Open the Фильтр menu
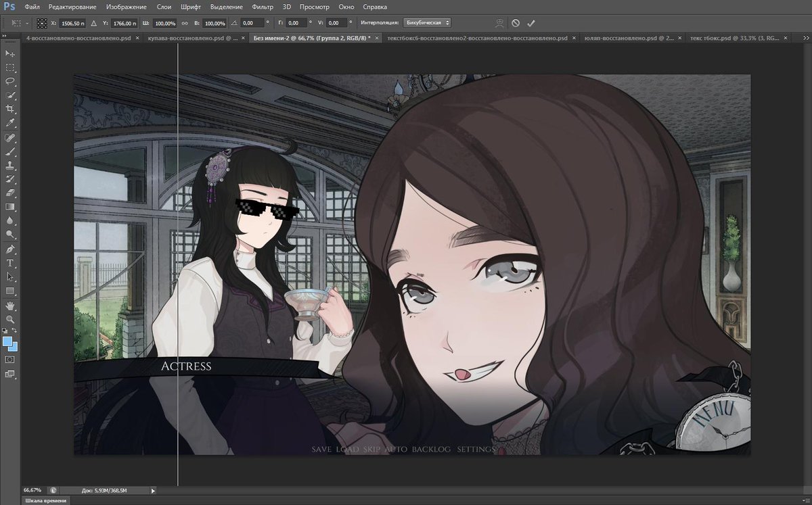The image size is (812, 505). 263,7
